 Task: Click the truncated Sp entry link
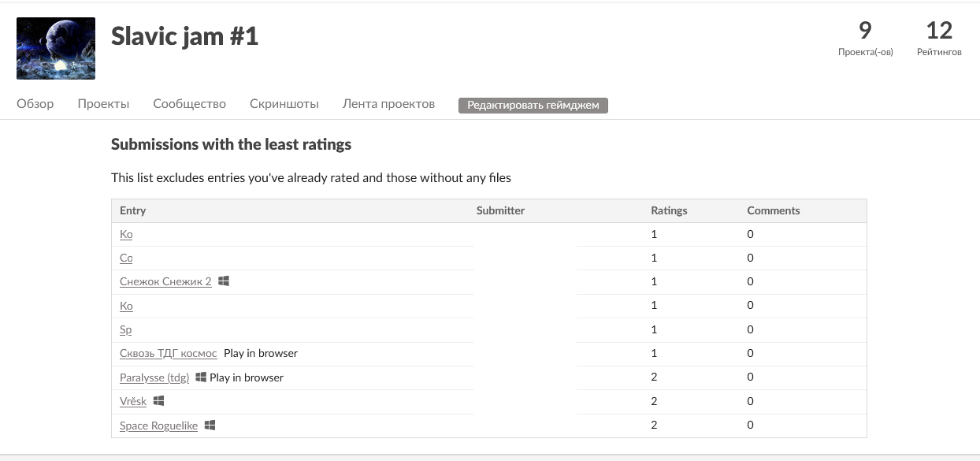tap(125, 330)
